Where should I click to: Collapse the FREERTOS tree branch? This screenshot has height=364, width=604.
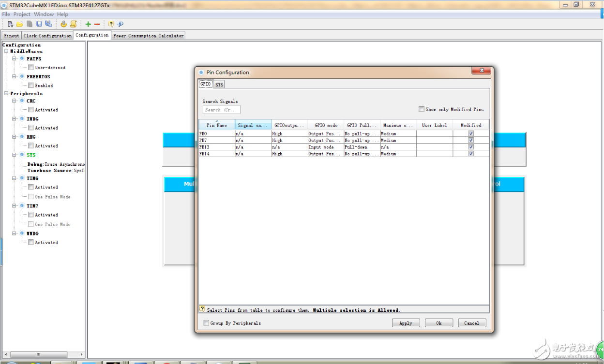click(15, 76)
